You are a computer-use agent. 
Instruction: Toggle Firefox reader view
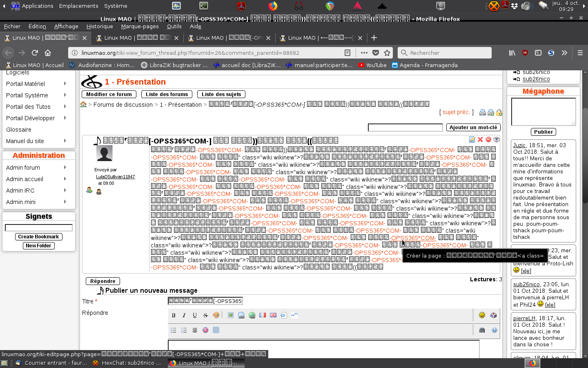click(347, 53)
